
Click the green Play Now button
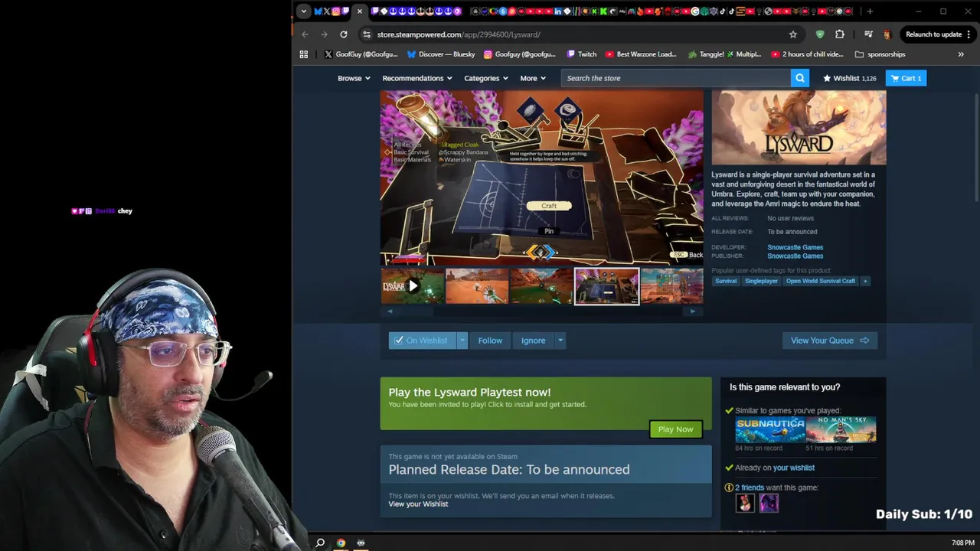675,429
